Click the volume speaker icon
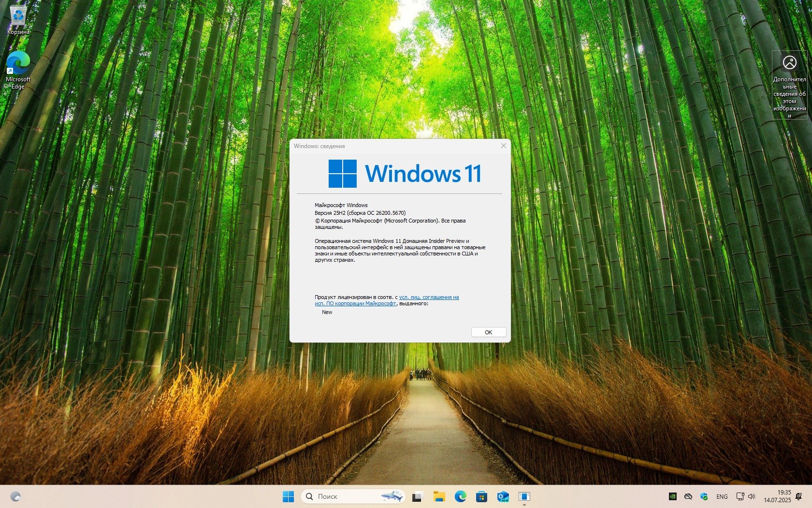This screenshot has height=508, width=812. (751, 496)
